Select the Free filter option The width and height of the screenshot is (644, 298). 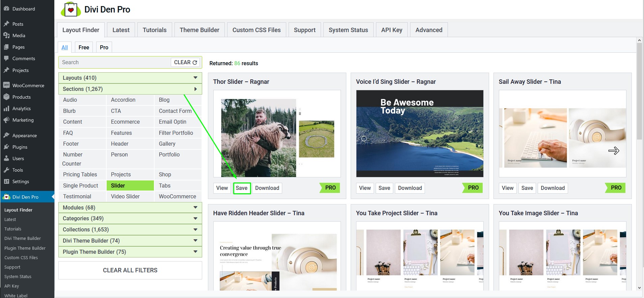pos(84,47)
